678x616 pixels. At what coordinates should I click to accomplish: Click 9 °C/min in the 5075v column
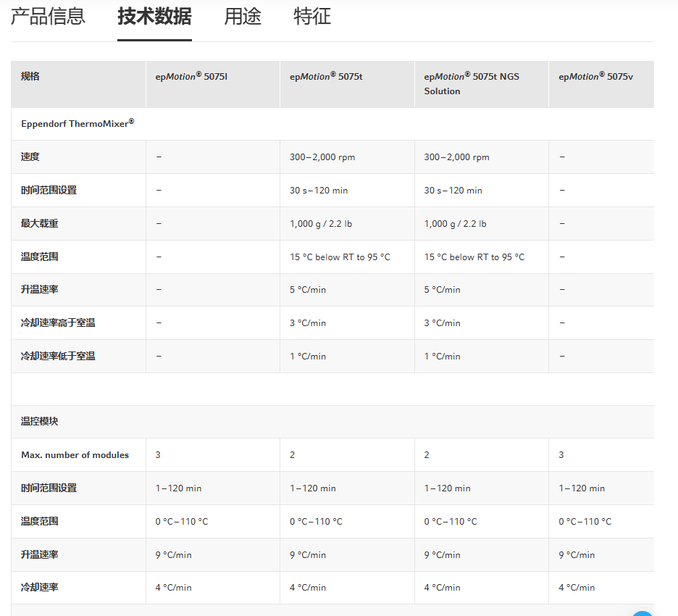coord(577,554)
